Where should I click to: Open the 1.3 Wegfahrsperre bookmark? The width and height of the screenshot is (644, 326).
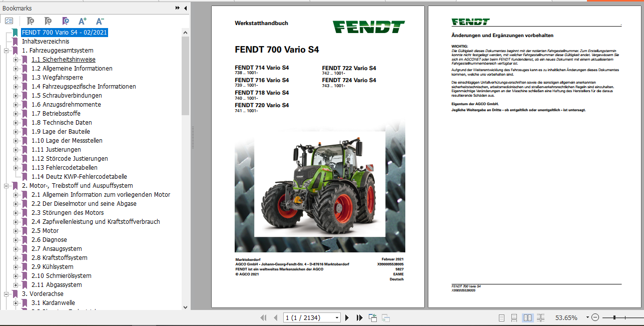[57, 78]
